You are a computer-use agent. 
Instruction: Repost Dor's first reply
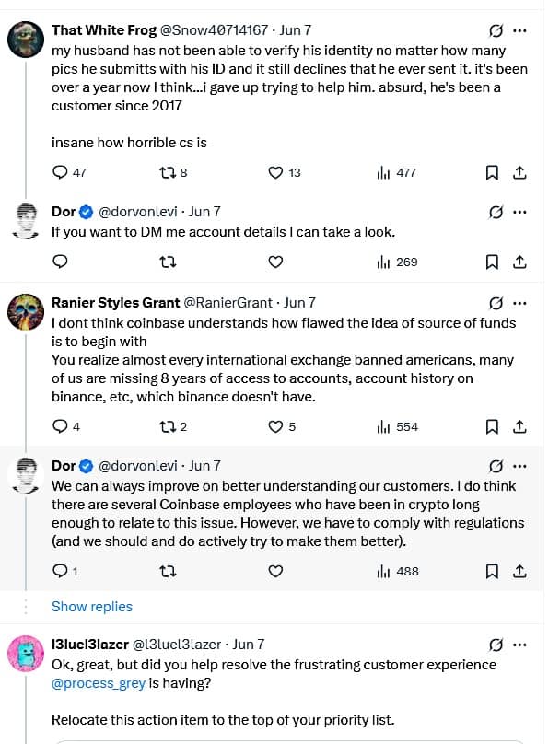[x=168, y=262]
